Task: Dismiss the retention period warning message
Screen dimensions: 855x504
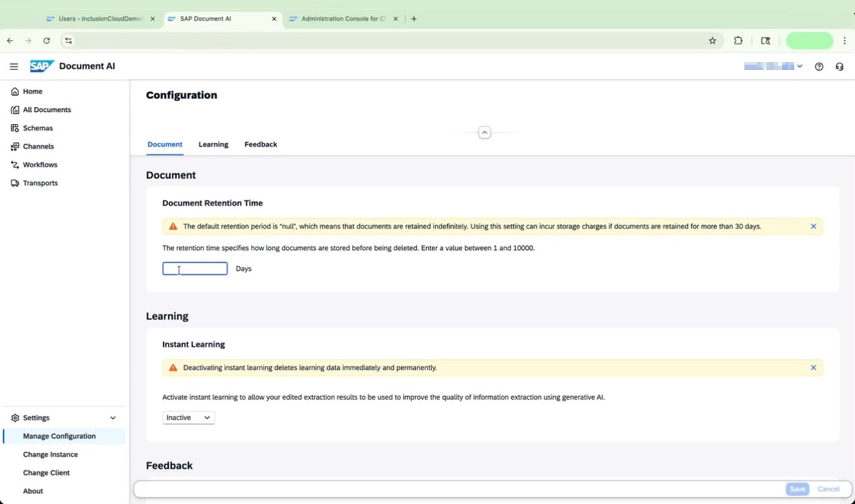Action: tap(813, 226)
